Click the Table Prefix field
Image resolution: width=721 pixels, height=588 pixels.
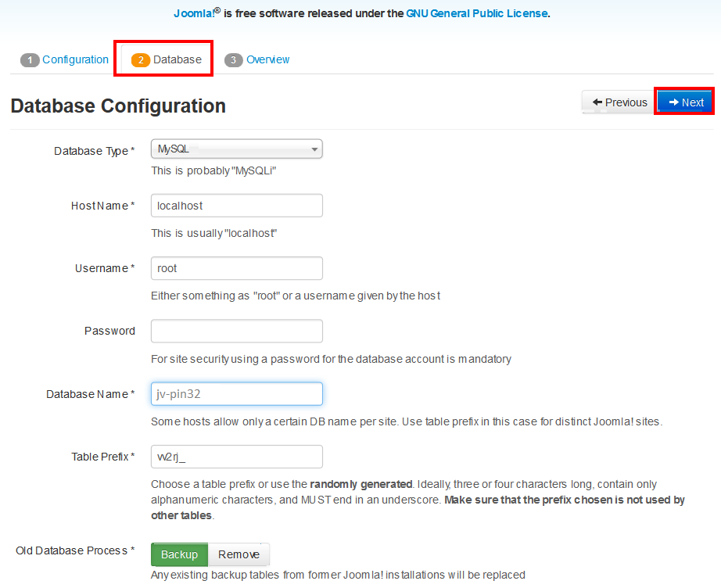(x=237, y=457)
